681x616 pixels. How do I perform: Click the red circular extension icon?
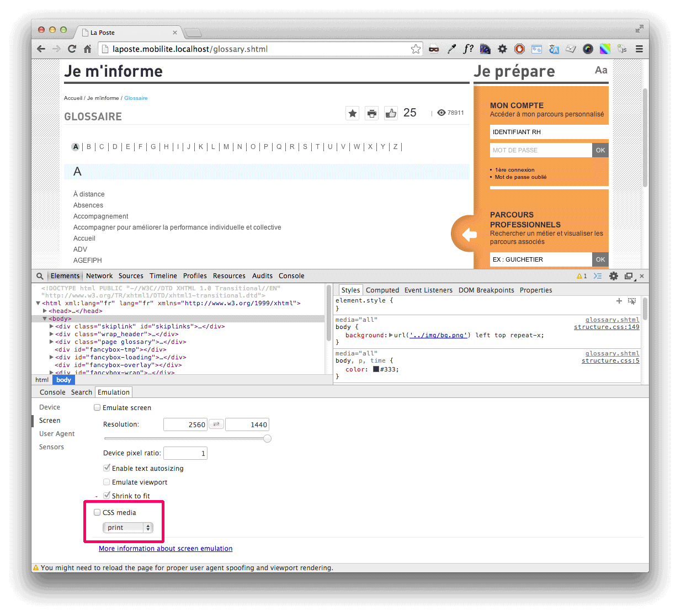click(519, 49)
